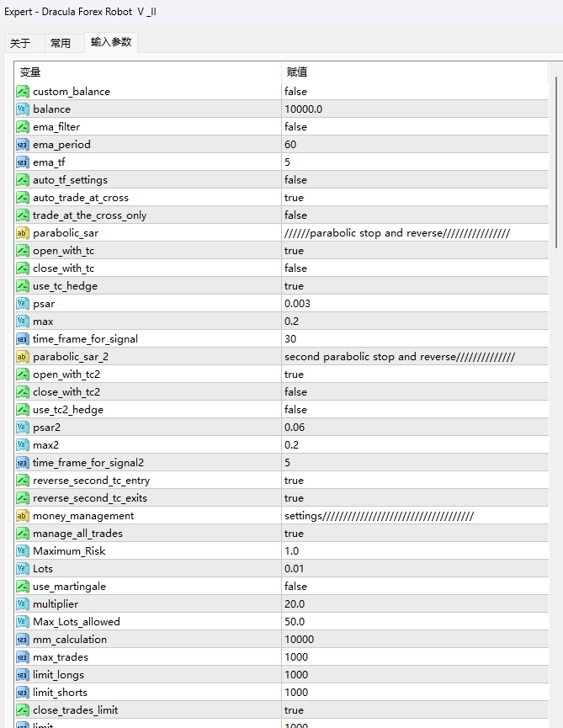Image resolution: width=563 pixels, height=728 pixels.
Task: Click the psar2 row icon
Action: pyautogui.click(x=23, y=428)
